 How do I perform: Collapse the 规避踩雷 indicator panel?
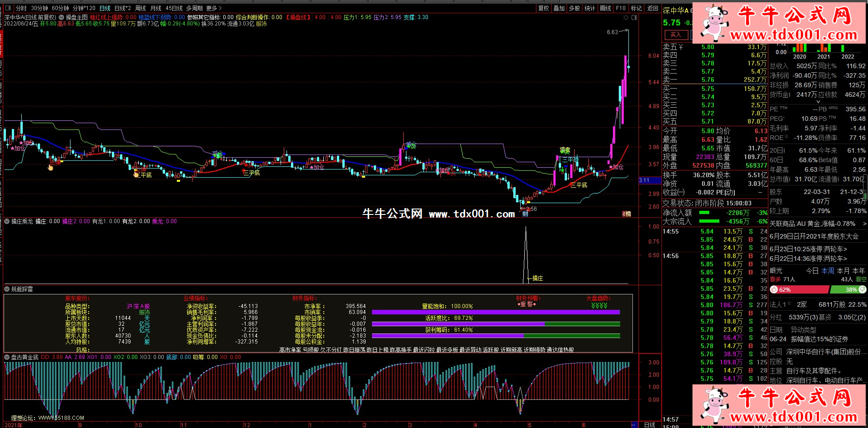click(7, 289)
